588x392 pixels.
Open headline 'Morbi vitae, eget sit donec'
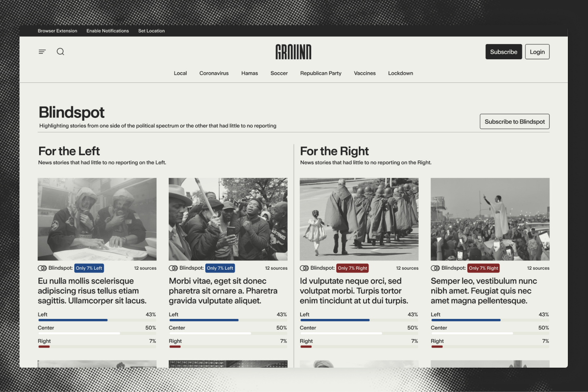[223, 291]
